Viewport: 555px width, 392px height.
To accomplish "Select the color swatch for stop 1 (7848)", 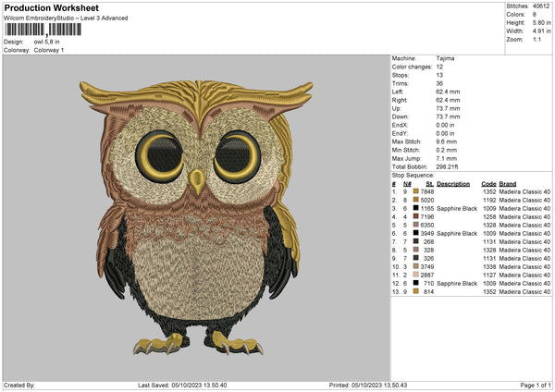I will (416, 191).
